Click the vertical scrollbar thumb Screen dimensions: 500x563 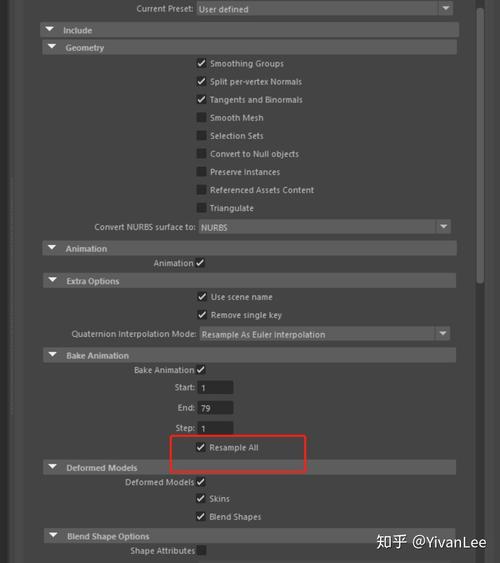coord(480,145)
